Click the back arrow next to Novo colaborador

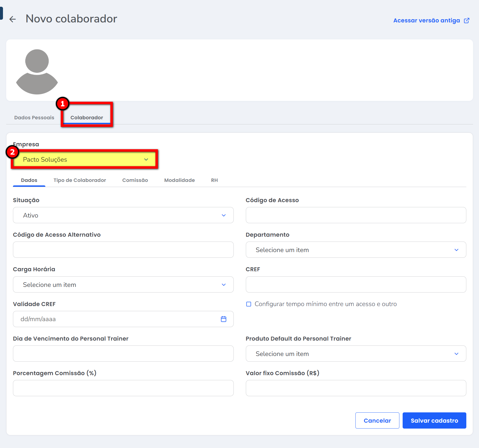tap(12, 19)
